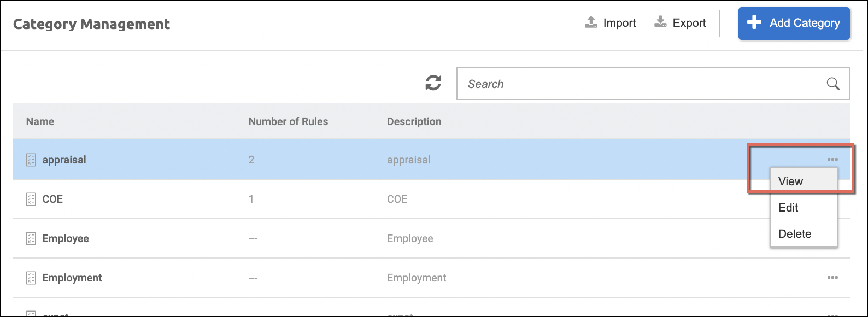The width and height of the screenshot is (868, 317).
Task: Click the checklist icon beside Employee
Action: 31,238
